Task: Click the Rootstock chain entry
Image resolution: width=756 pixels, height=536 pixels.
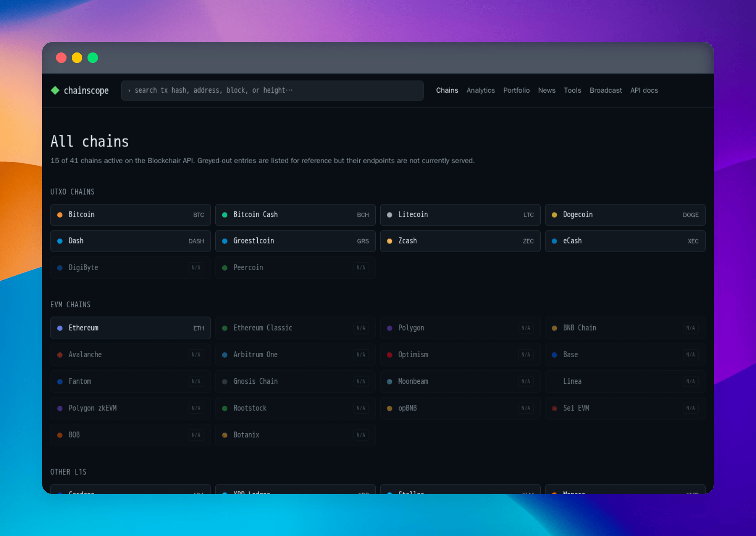Action: (x=295, y=408)
